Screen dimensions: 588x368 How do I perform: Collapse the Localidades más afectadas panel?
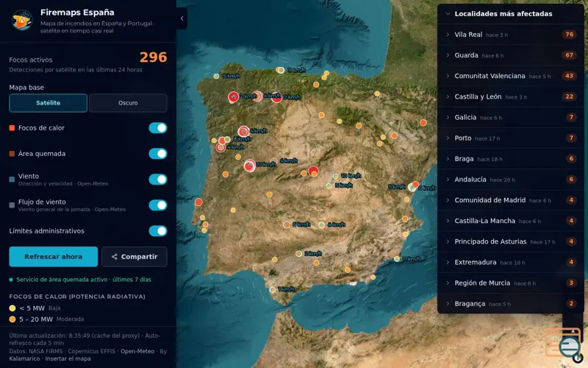[448, 13]
